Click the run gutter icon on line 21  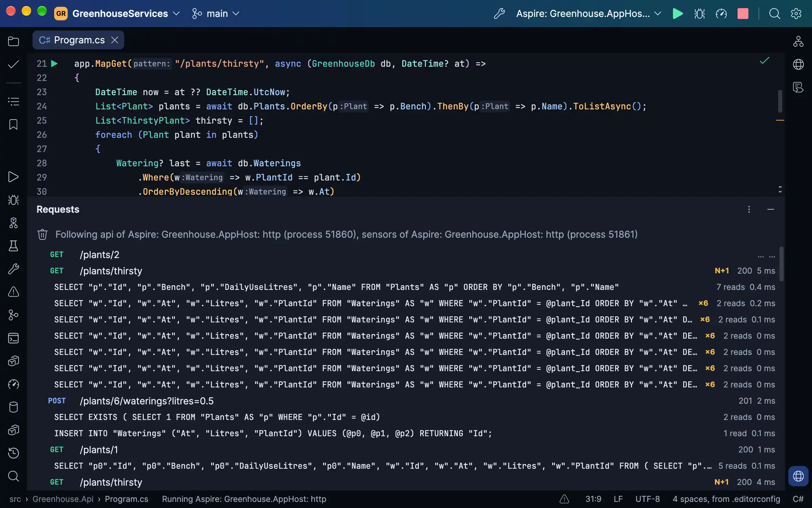click(54, 64)
